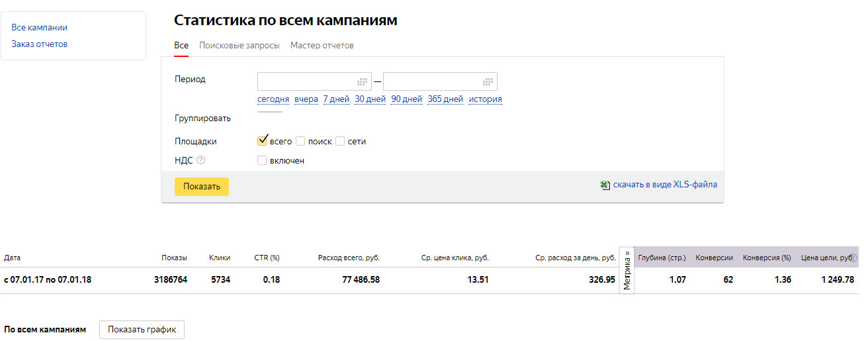Click the daily spend value 326.95
This screenshot has width=868, height=341.
[602, 280]
